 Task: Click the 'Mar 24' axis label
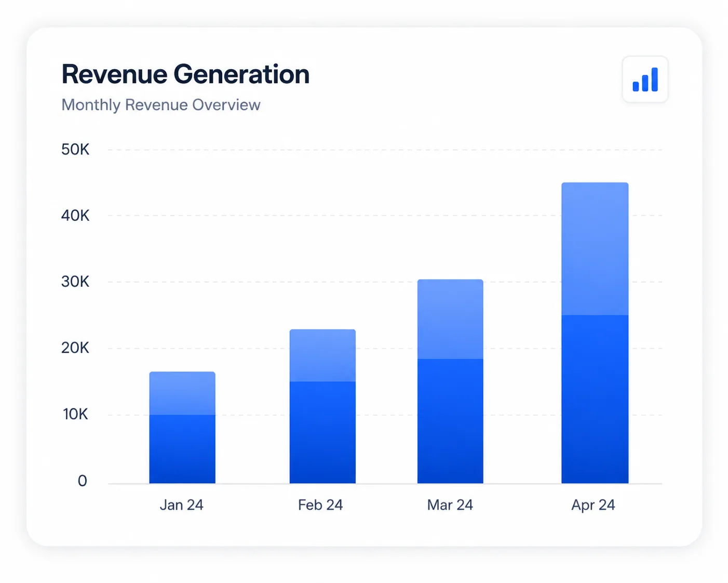(x=450, y=505)
